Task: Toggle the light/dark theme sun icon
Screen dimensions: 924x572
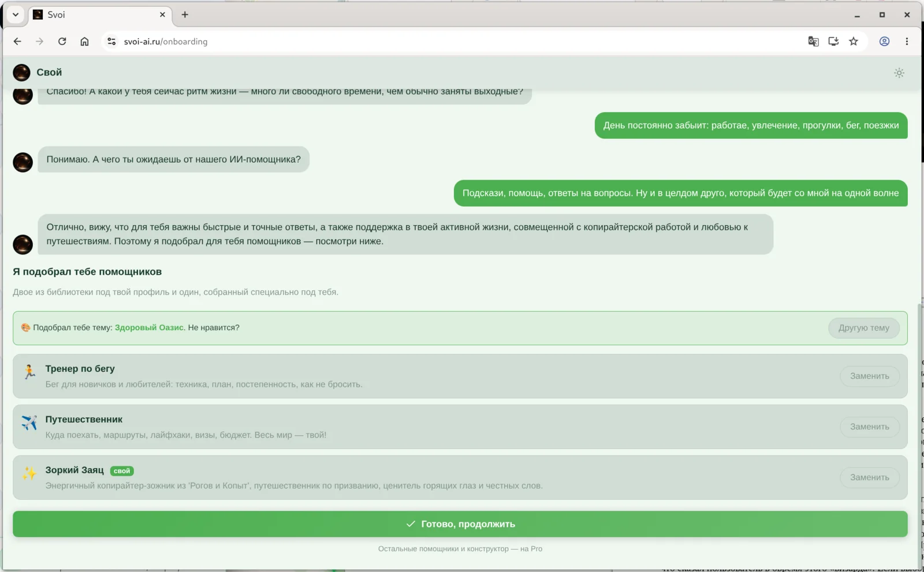Action: coord(899,73)
